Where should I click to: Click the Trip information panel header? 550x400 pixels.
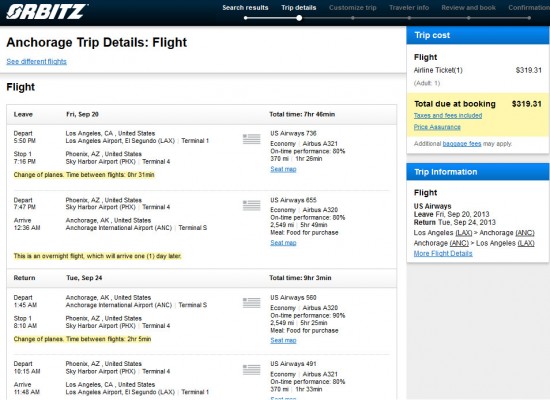(x=478, y=172)
